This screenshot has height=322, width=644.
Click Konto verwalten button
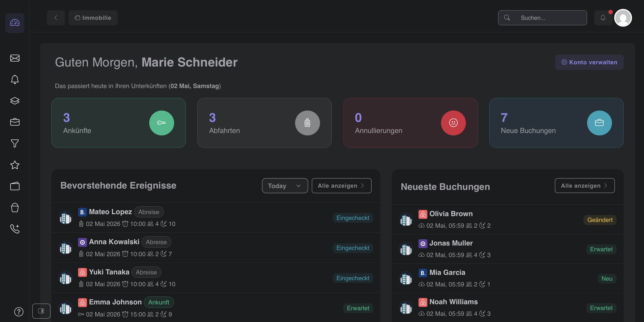tap(589, 62)
